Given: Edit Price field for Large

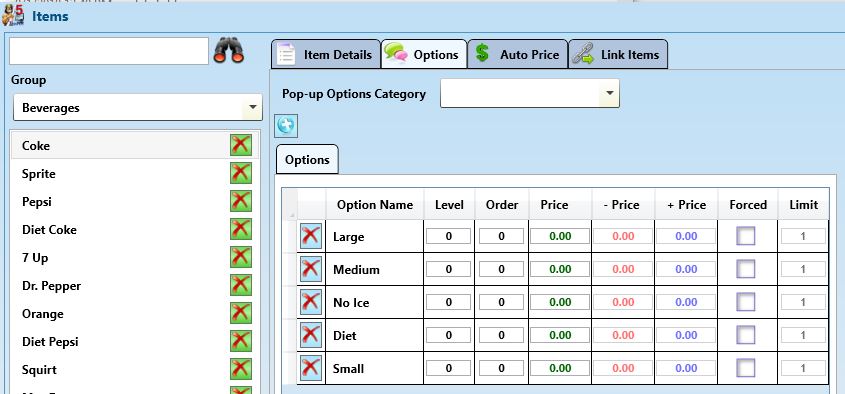Looking at the screenshot, I should 560,236.
